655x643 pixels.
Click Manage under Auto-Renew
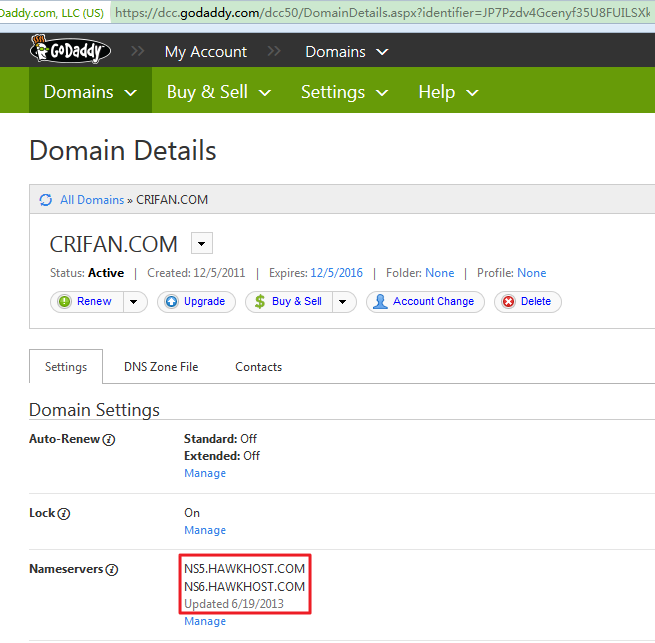pos(205,473)
